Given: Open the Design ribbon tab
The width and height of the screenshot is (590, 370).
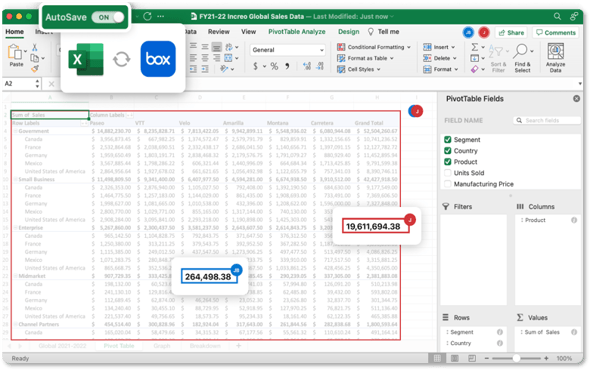Looking at the screenshot, I should tap(348, 32).
